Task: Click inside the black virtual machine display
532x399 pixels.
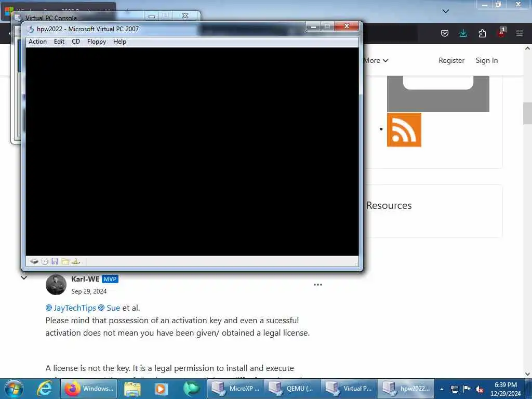Action: click(192, 151)
